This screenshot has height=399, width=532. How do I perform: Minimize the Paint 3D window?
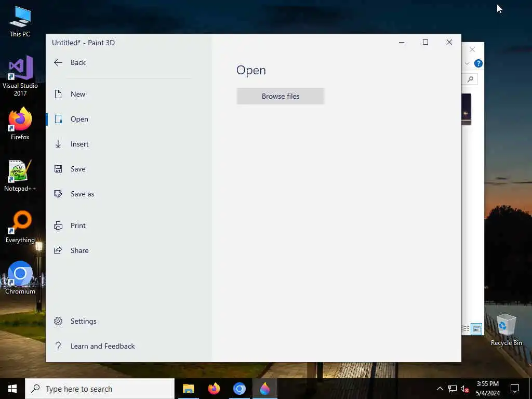pos(402,42)
